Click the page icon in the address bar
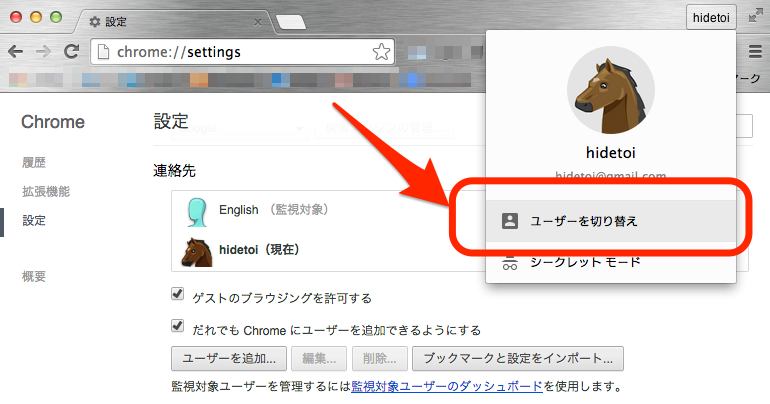770x404 pixels. (x=103, y=52)
